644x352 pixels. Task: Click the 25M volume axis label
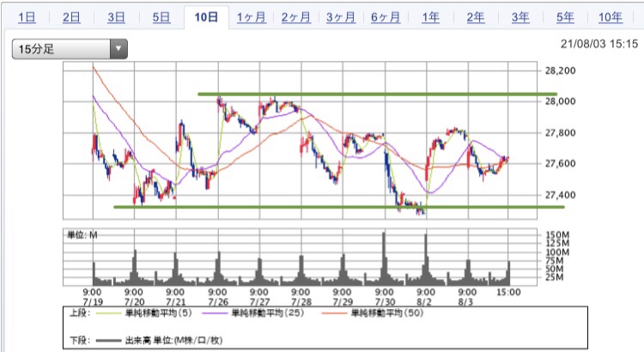tap(555, 277)
